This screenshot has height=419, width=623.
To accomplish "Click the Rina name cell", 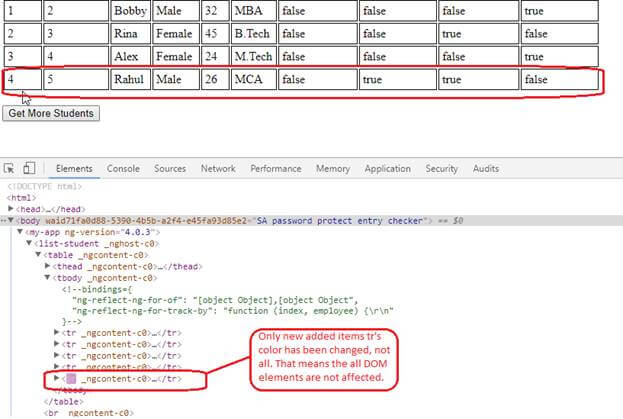I will [x=130, y=33].
